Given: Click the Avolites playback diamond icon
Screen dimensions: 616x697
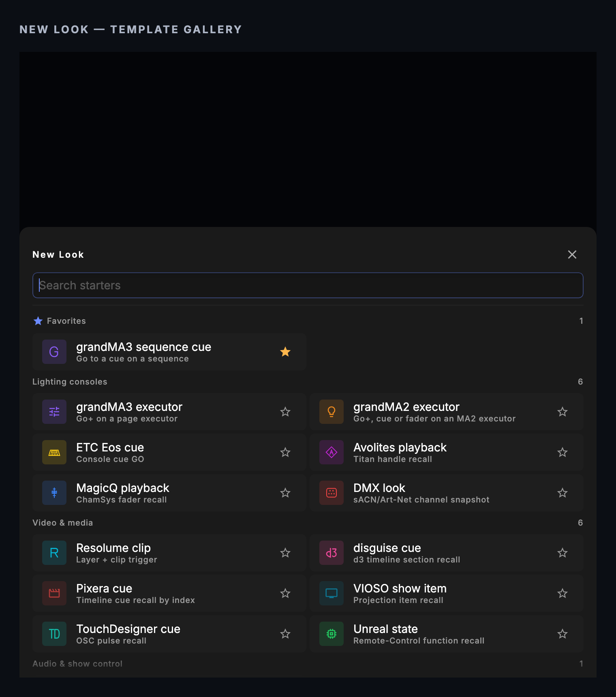Looking at the screenshot, I should click(332, 452).
